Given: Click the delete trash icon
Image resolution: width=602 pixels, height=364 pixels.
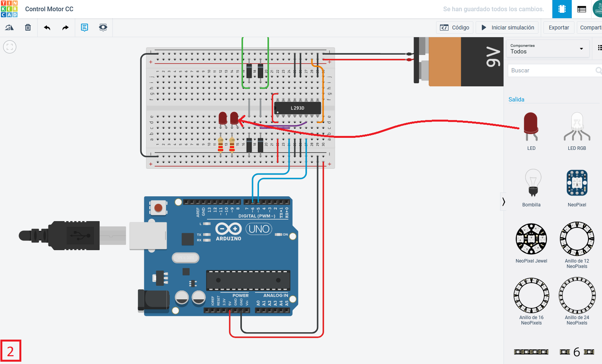Looking at the screenshot, I should [x=28, y=27].
